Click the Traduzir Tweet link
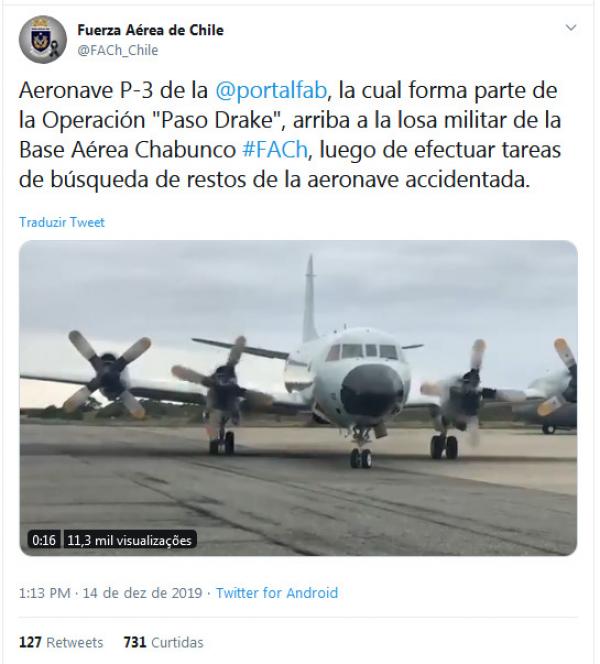This screenshot has height=664, width=600. (62, 222)
